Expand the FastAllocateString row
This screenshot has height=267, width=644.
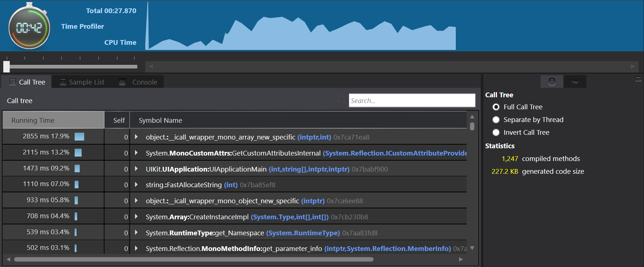click(136, 184)
